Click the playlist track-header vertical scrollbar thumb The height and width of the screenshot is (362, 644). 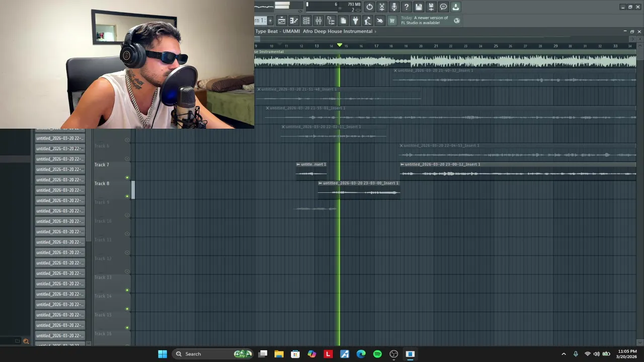point(133,190)
